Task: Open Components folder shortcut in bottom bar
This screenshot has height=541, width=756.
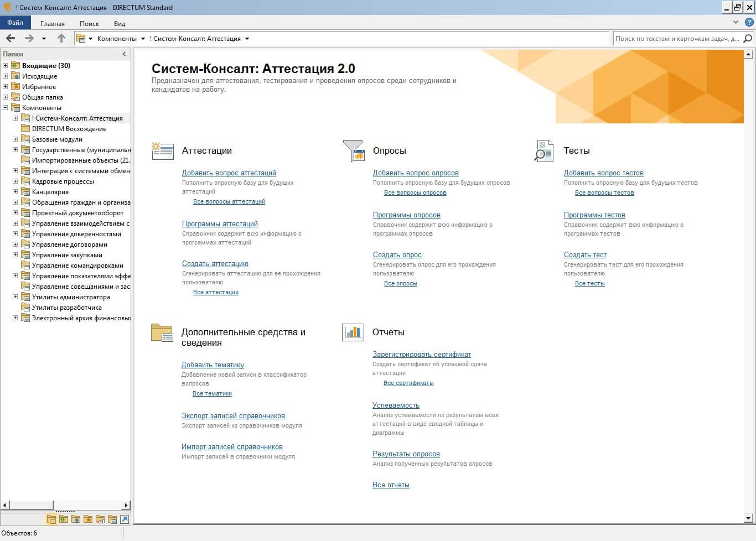Action: click(x=112, y=519)
